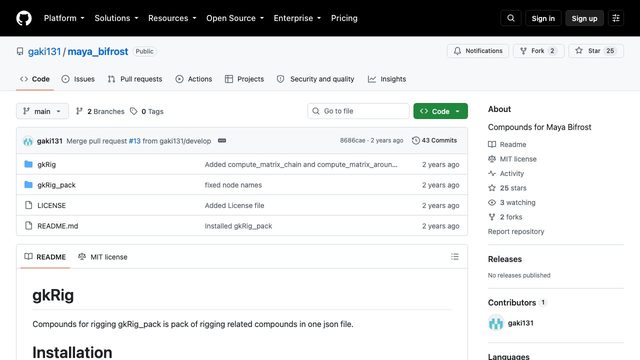
Task: Open pull request #13 link
Action: [x=134, y=141]
